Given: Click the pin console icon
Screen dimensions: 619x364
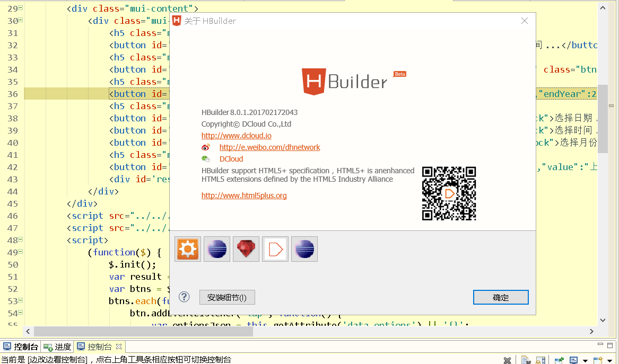Looking at the screenshot, I should coord(559,360).
